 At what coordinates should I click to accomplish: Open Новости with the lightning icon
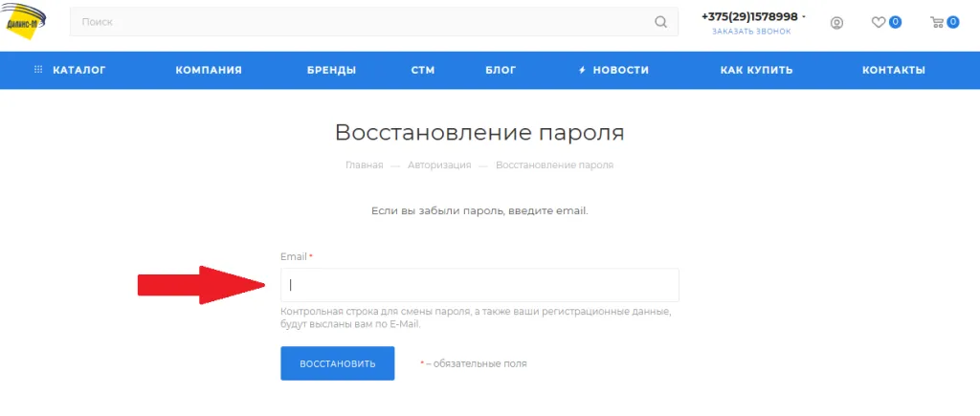pos(613,70)
